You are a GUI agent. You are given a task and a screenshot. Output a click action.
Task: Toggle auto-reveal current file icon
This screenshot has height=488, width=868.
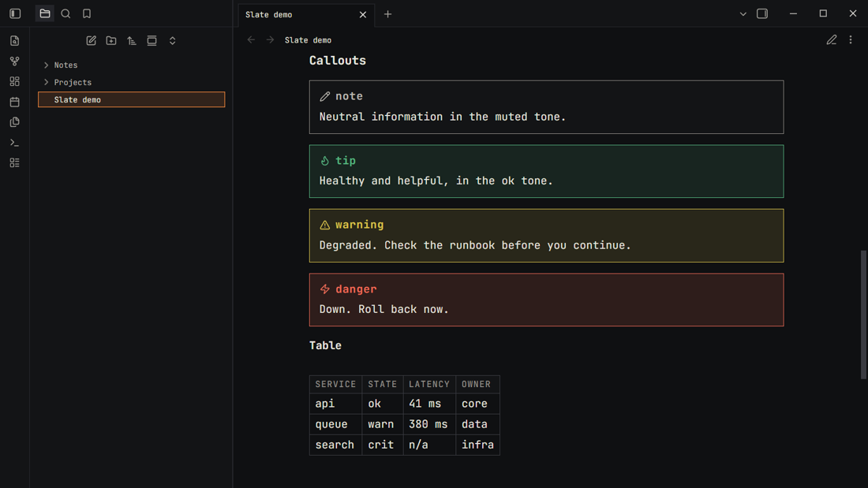pyautogui.click(x=152, y=40)
